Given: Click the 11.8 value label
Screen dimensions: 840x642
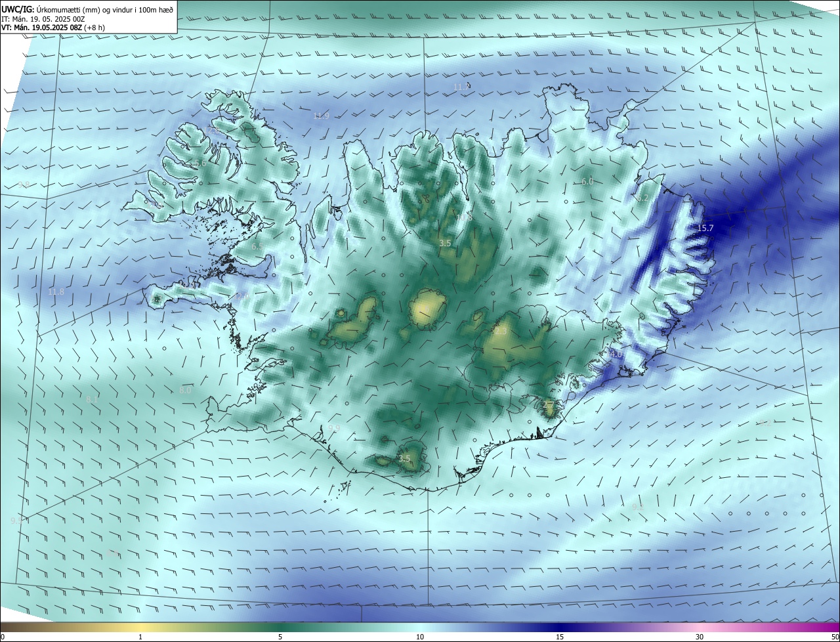Looking at the screenshot, I should (x=56, y=291).
